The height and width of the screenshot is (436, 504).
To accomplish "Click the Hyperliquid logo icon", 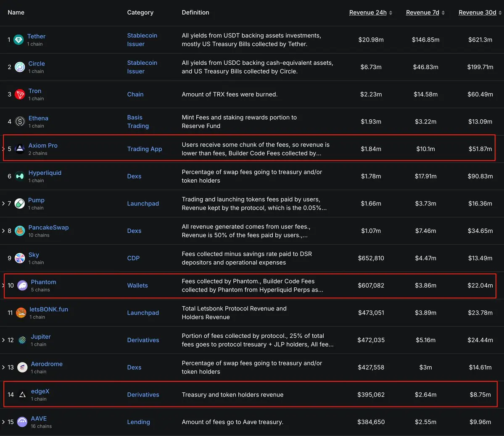I will pos(20,176).
